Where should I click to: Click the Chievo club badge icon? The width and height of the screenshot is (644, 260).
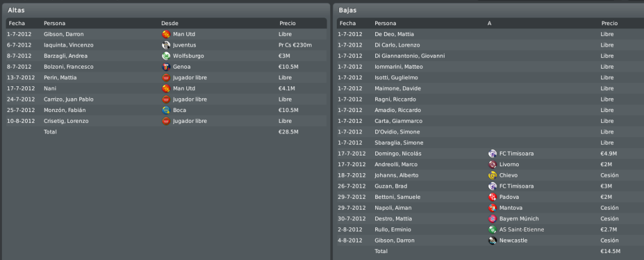pos(492,176)
